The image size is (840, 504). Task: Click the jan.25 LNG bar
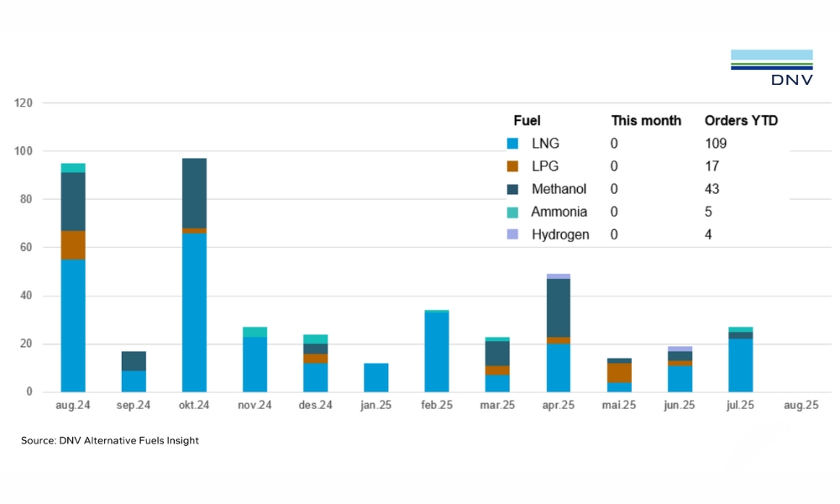(375, 377)
